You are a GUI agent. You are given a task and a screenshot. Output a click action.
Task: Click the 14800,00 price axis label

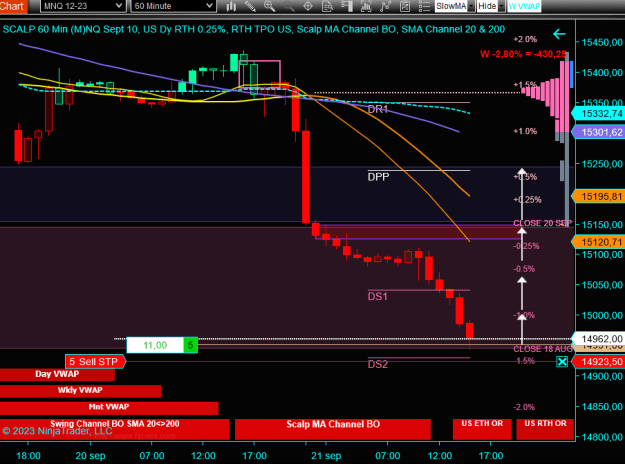[x=602, y=437]
